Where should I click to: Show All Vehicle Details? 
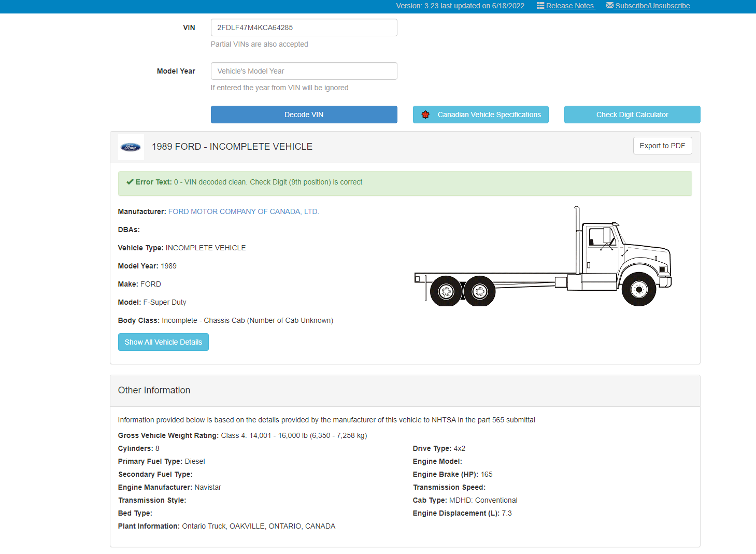[x=163, y=342]
